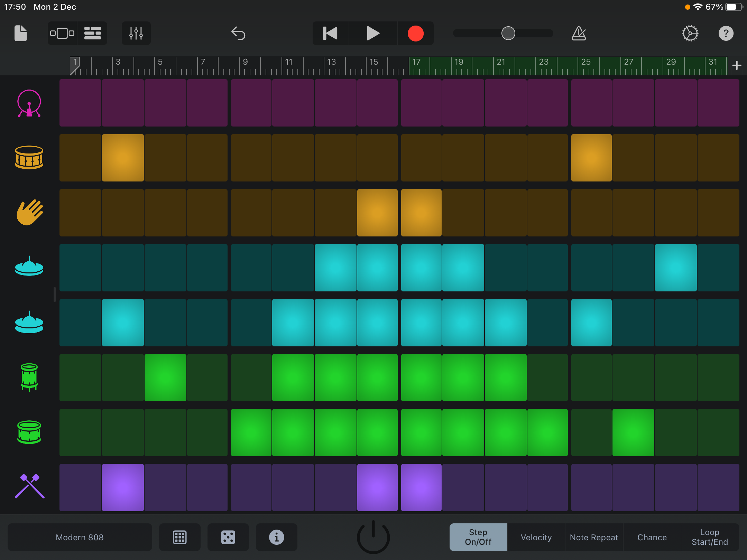
Task: Randomize pattern with the dice button
Action: (x=228, y=537)
